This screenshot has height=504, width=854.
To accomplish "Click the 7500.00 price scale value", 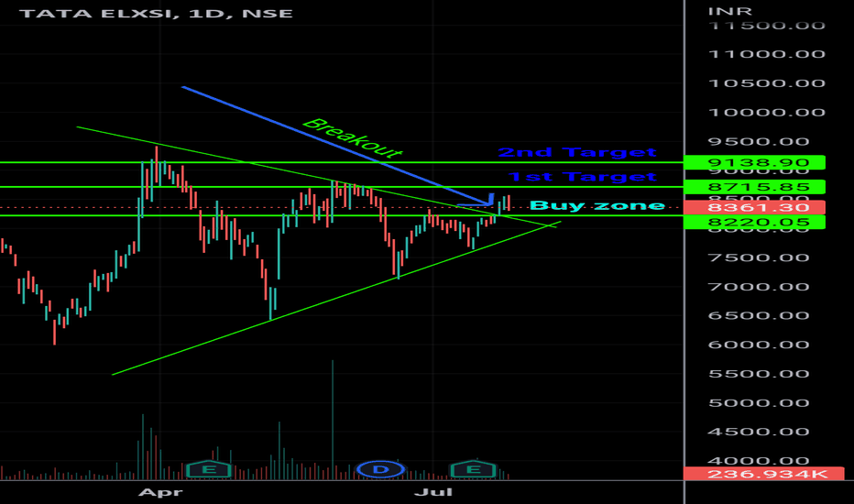I will [x=759, y=257].
